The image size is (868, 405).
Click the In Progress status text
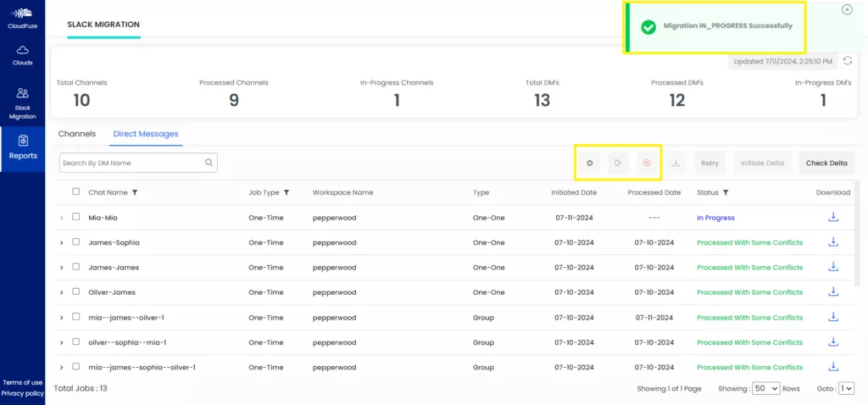(715, 218)
